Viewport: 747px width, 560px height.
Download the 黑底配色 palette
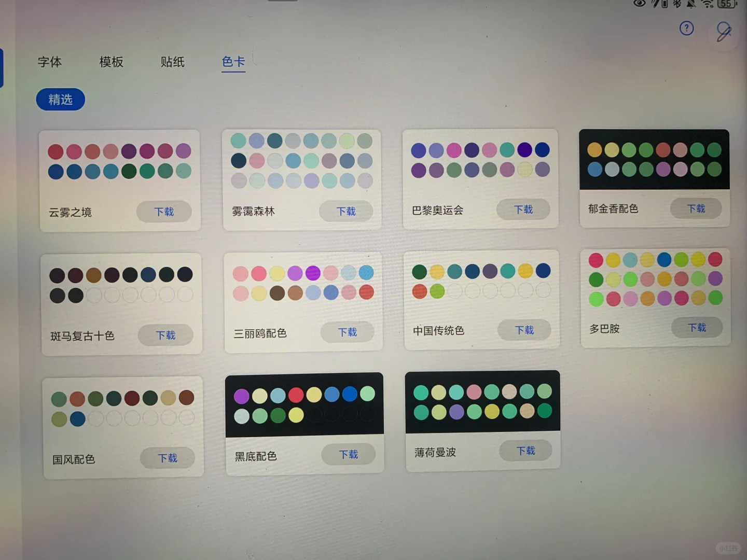[349, 454]
